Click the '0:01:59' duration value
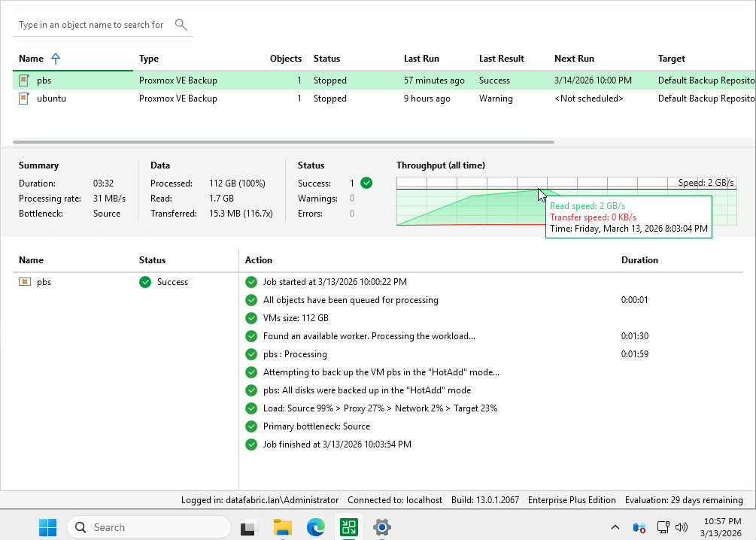The width and height of the screenshot is (756, 540). tap(634, 354)
